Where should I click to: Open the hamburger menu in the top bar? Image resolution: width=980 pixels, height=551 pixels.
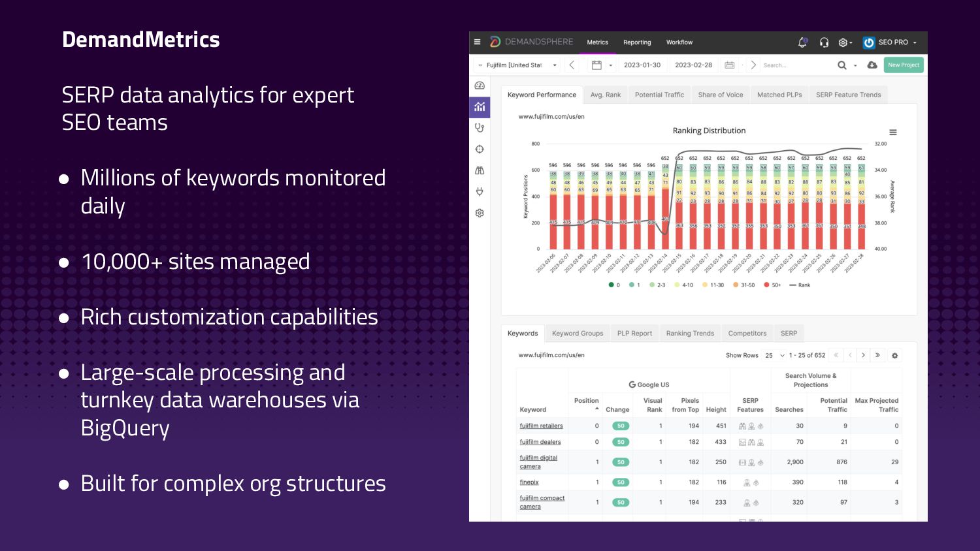(x=477, y=42)
